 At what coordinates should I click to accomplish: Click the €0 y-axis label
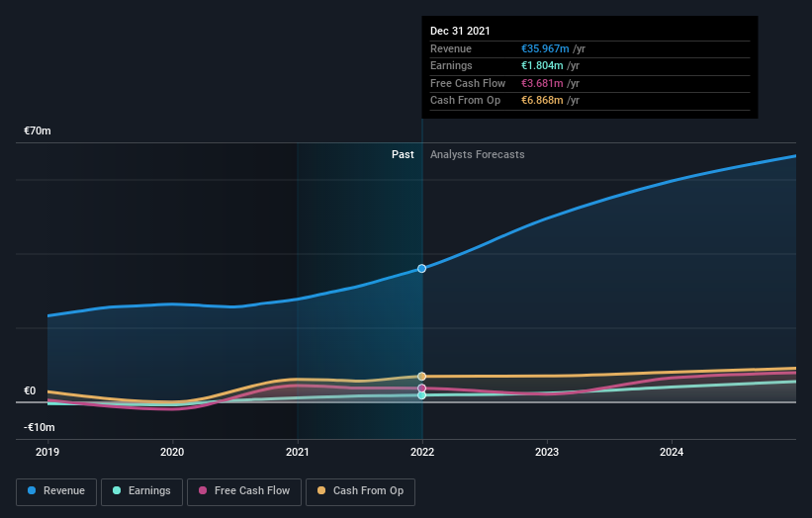tap(30, 390)
